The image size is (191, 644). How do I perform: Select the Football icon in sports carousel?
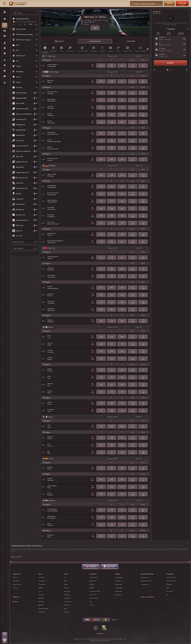pyautogui.click(x=45, y=48)
